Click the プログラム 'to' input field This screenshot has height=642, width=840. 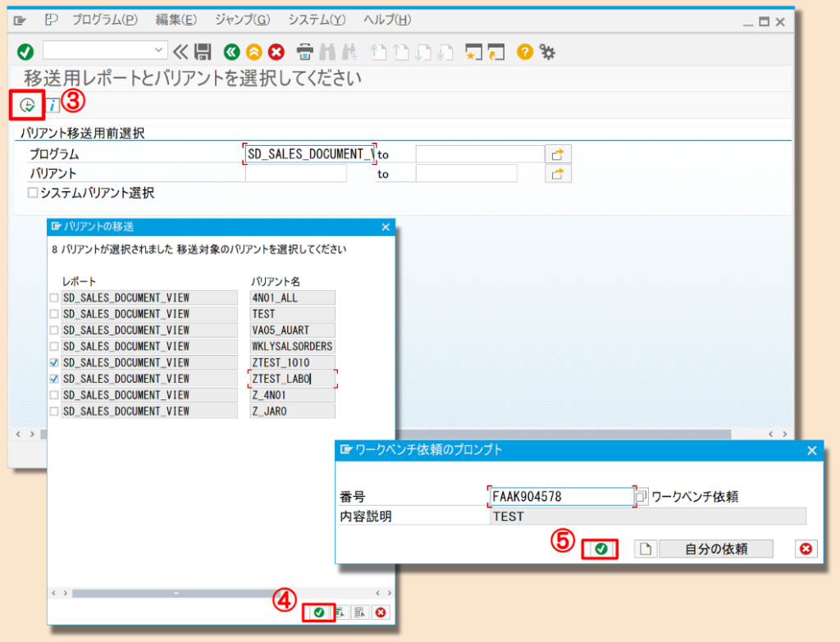point(479,154)
